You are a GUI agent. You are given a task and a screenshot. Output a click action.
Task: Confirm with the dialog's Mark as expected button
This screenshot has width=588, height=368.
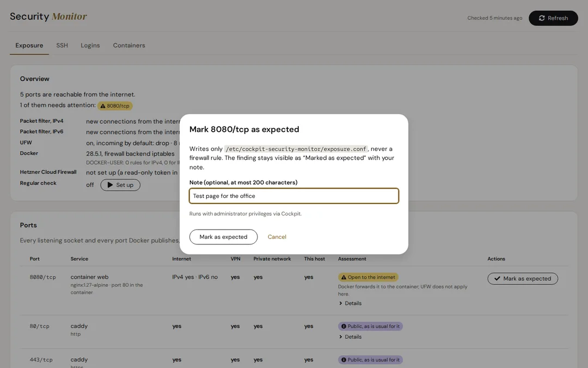click(224, 237)
